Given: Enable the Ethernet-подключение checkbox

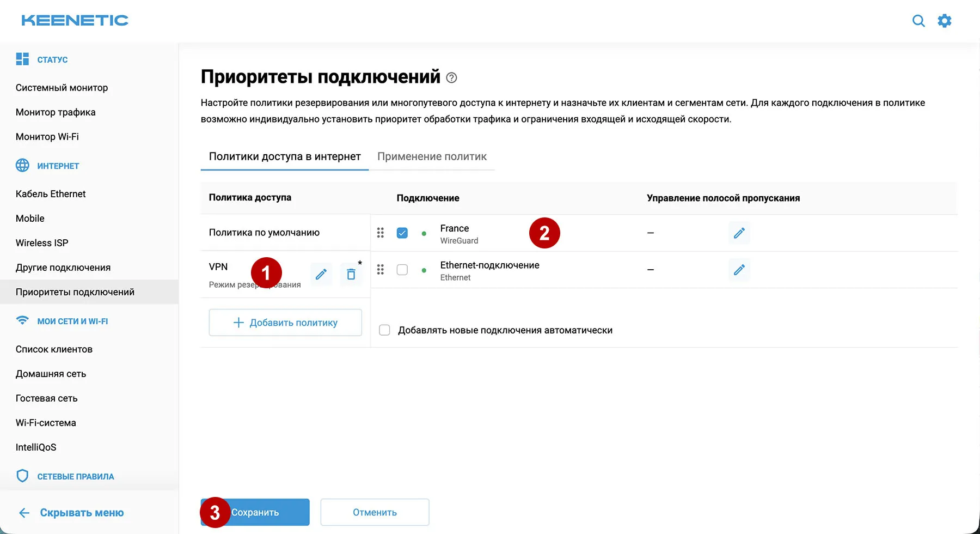Looking at the screenshot, I should point(402,270).
